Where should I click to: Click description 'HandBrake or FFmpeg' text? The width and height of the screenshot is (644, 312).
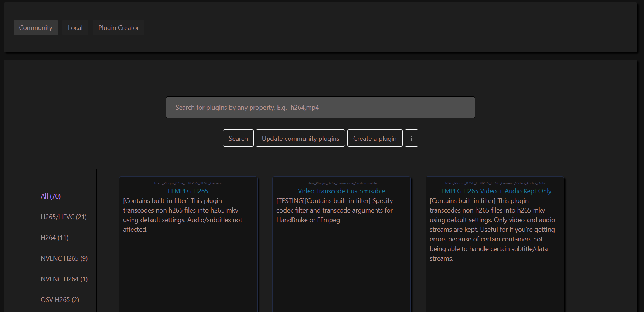pyautogui.click(x=308, y=220)
